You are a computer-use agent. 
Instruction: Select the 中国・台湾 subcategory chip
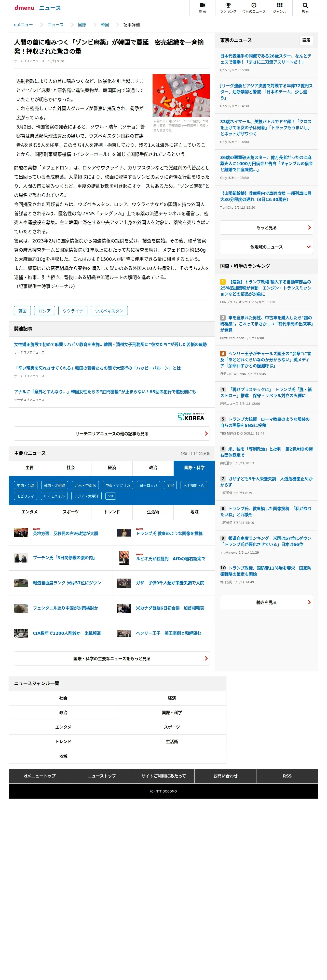[25, 485]
